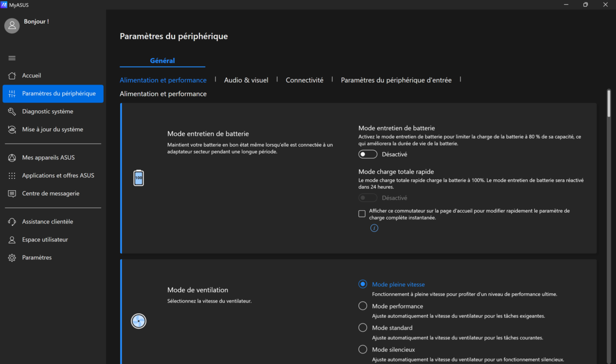Screen dimensions: 616x364
Task: Click the info icon below charge checkbox
Action: point(374,228)
